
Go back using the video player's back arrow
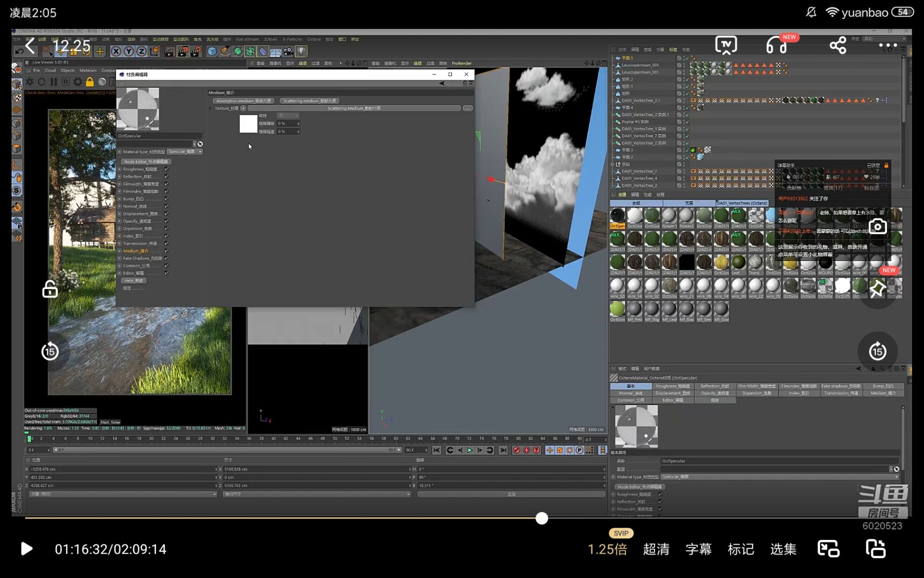click(30, 46)
